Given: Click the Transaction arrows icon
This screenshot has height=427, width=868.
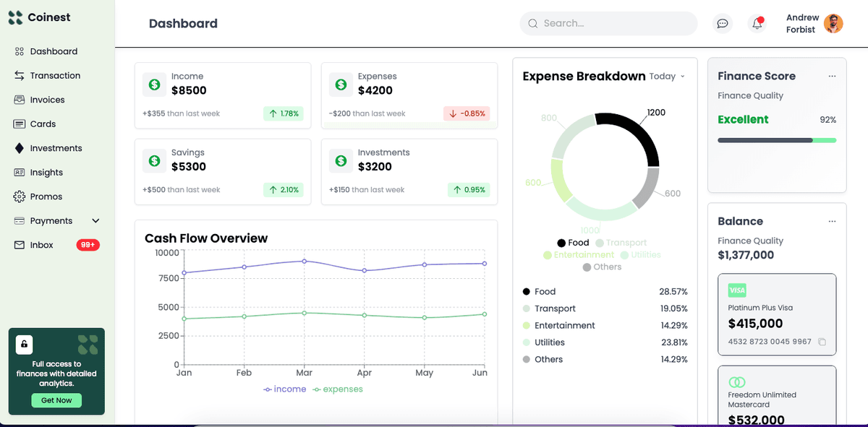Looking at the screenshot, I should 20,75.
